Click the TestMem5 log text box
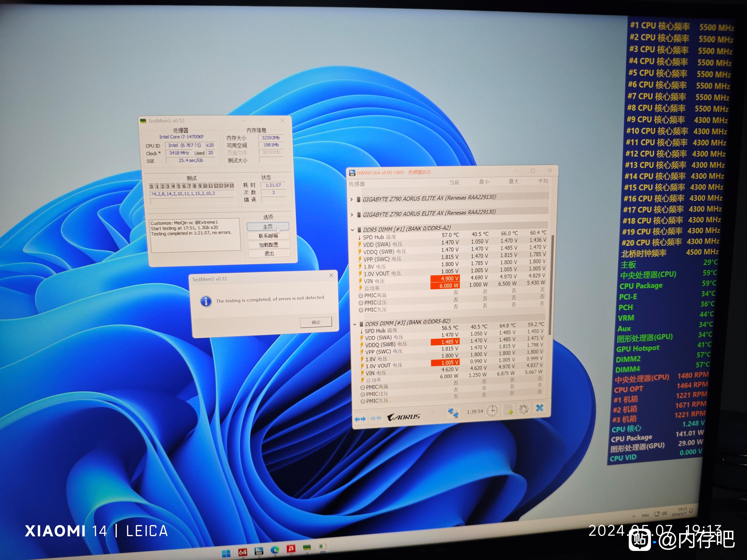Screen dimensions: 747x560 [195, 235]
